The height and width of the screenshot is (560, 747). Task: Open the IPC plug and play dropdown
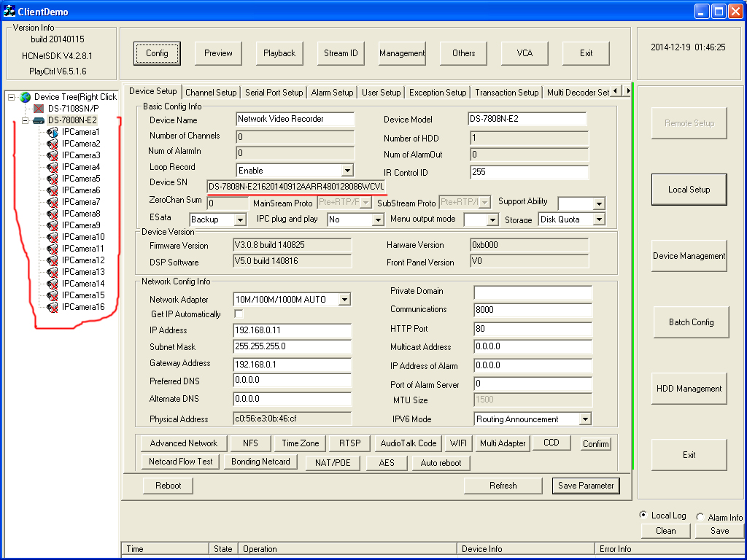[x=379, y=219]
